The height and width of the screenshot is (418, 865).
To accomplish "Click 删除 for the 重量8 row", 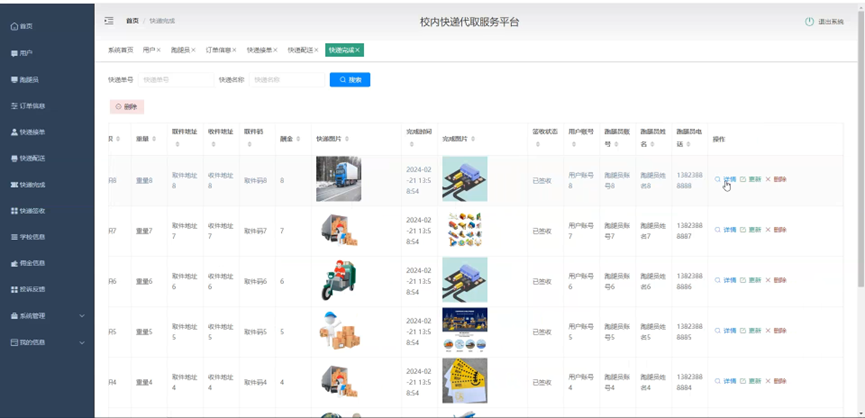I will coord(776,179).
